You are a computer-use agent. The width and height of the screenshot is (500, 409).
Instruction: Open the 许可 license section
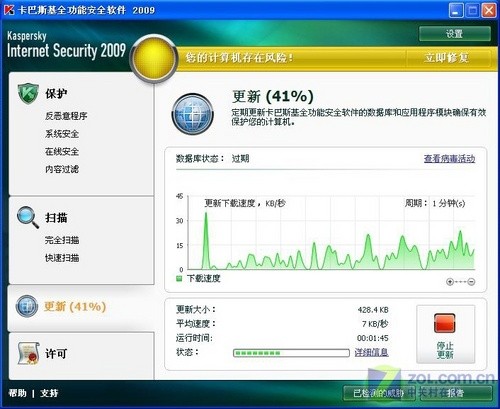click(56, 353)
